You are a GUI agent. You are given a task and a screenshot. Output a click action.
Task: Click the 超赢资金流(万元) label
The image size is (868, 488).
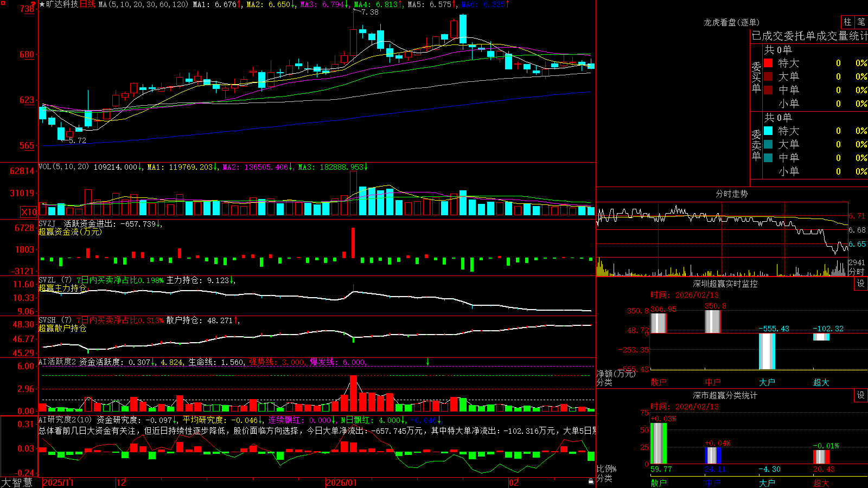70,232
